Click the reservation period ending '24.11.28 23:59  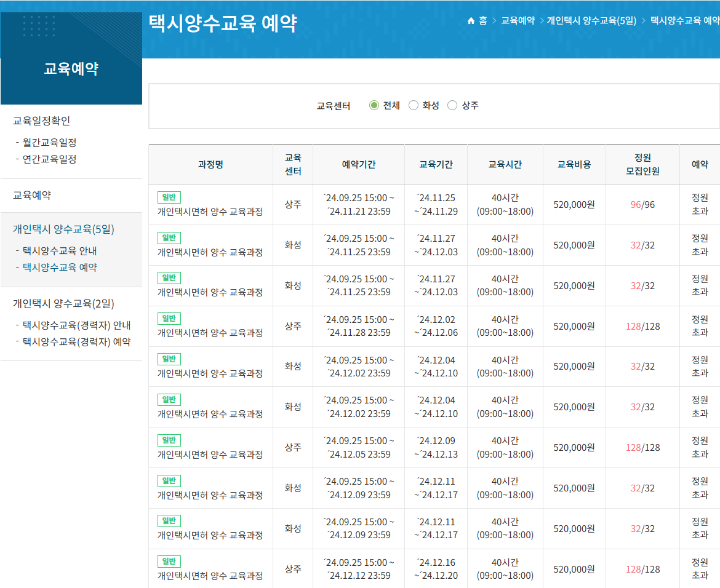pos(359,327)
